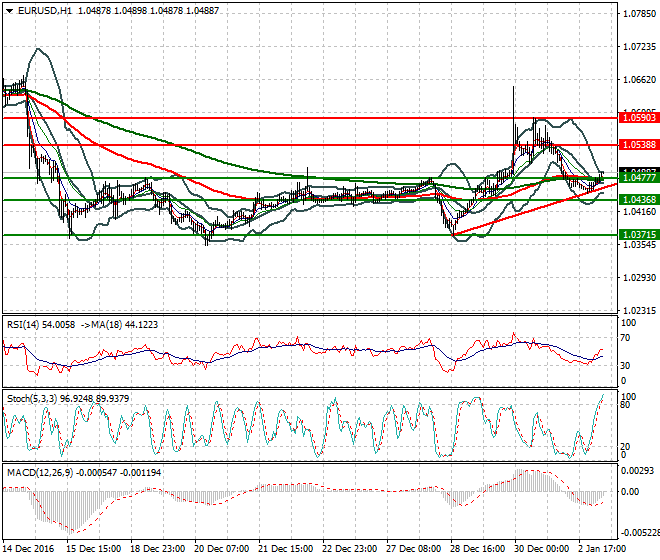Click the 1.02930 price scale value

click(639, 277)
